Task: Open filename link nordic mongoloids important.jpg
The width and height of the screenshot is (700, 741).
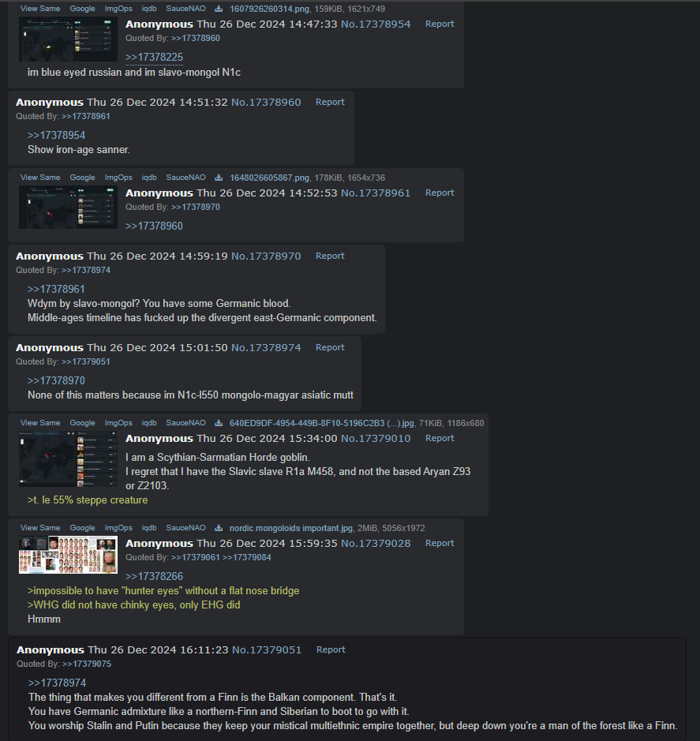Action: click(291, 528)
